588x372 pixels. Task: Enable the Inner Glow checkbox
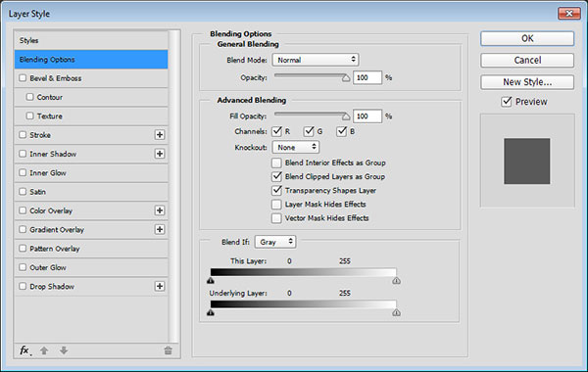pos(23,172)
